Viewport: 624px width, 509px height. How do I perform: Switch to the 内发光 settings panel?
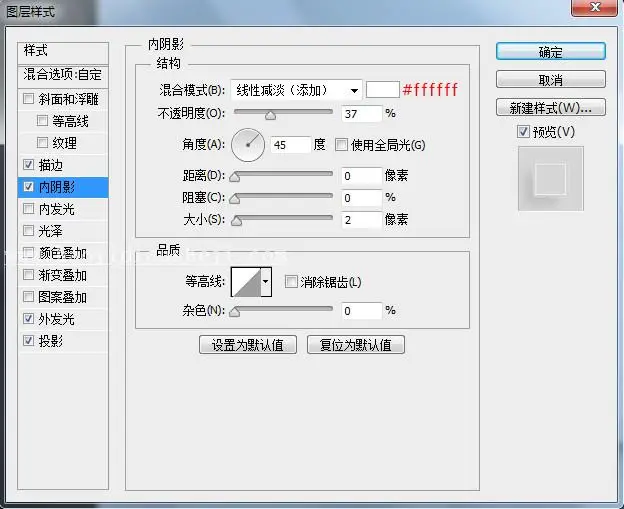57,209
